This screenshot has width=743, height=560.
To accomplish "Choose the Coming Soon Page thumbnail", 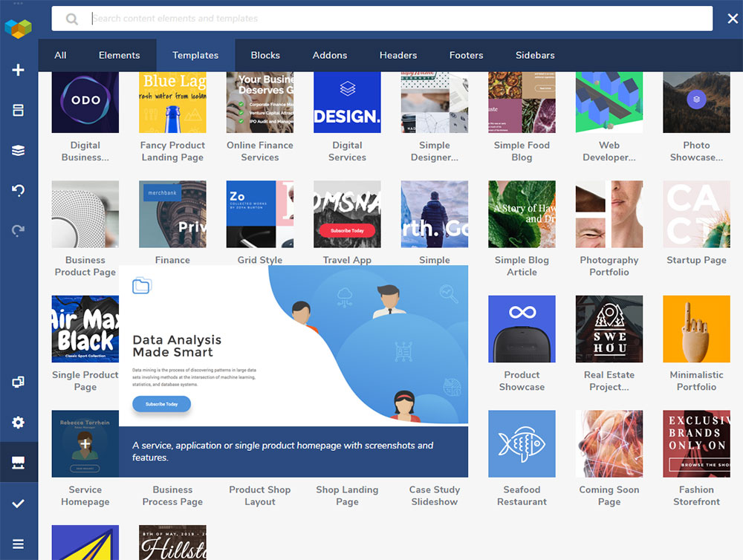I will tap(609, 444).
